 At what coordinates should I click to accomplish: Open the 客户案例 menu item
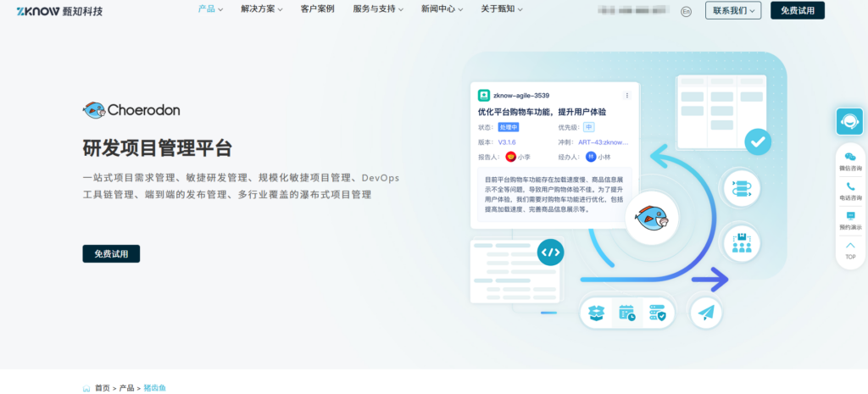317,9
